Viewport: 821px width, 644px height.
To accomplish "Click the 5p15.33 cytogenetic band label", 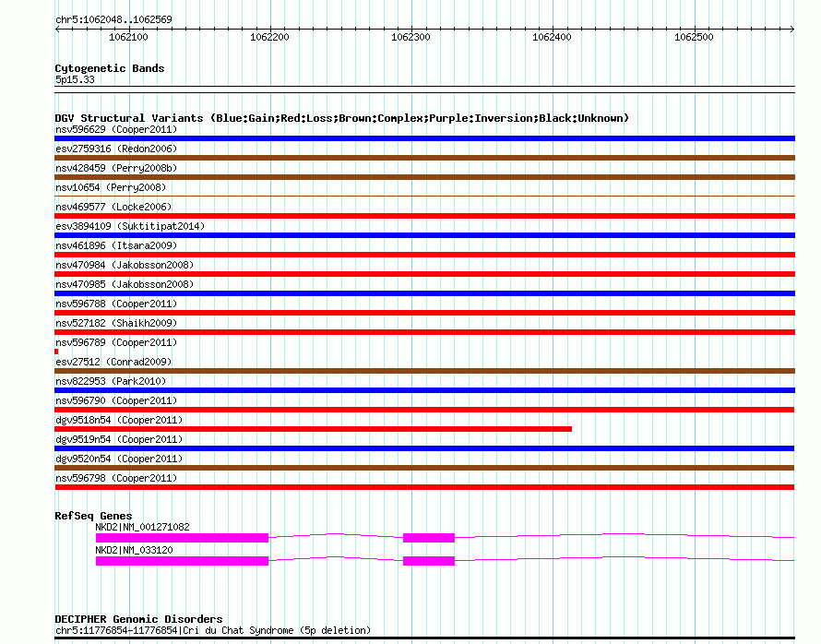I will pos(75,80).
